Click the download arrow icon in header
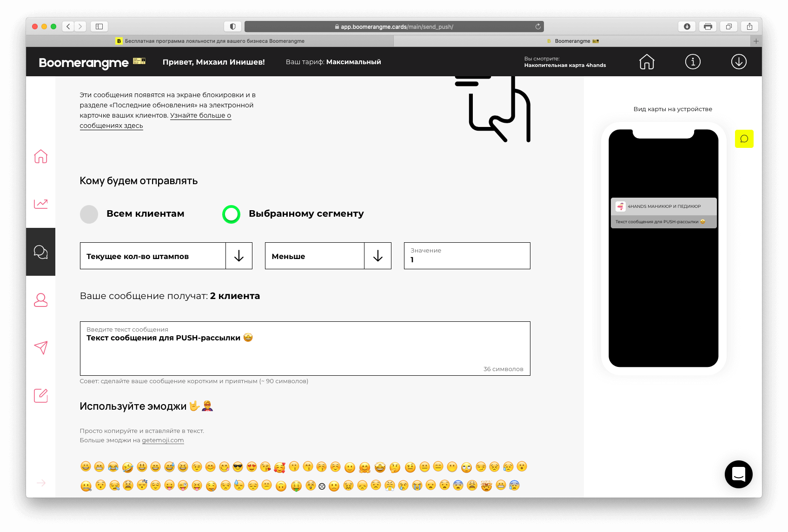This screenshot has height=532, width=788. [739, 61]
